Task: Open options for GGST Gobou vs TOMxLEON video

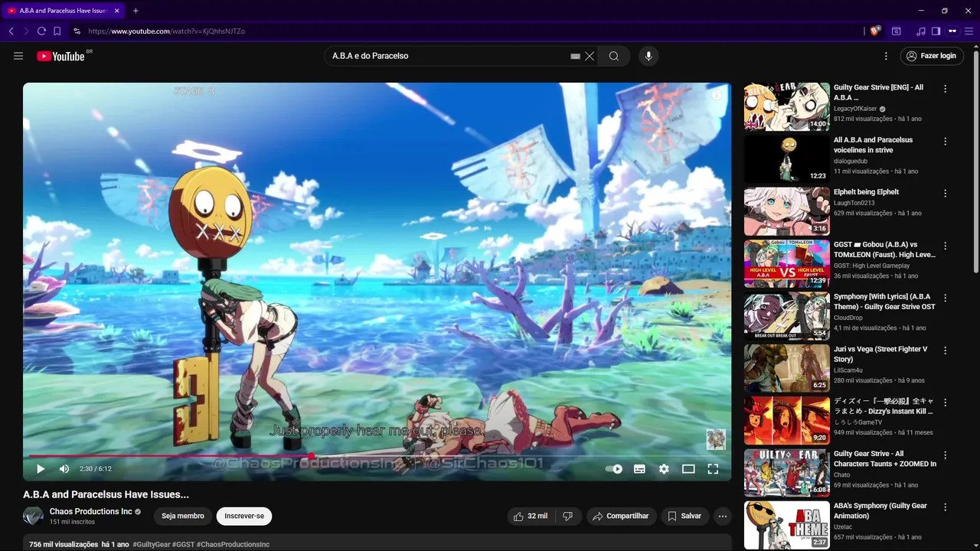Action: pyautogui.click(x=945, y=246)
